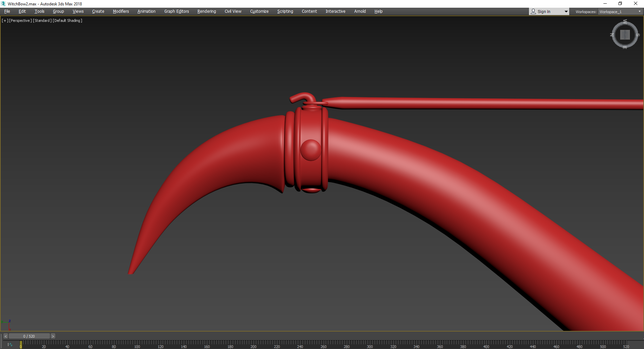
Task: Open the Scripting menu
Action: [x=285, y=11]
